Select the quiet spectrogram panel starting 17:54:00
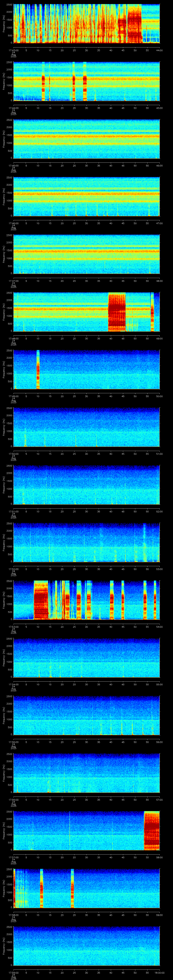Image resolution: width=173 pixels, height=980 pixels. click(87, 658)
